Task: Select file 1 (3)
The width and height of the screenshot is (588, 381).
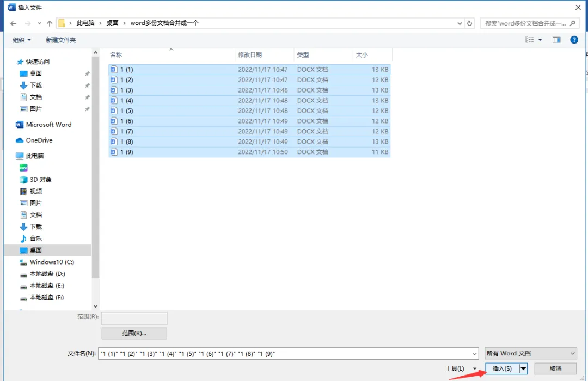Action: coord(249,90)
